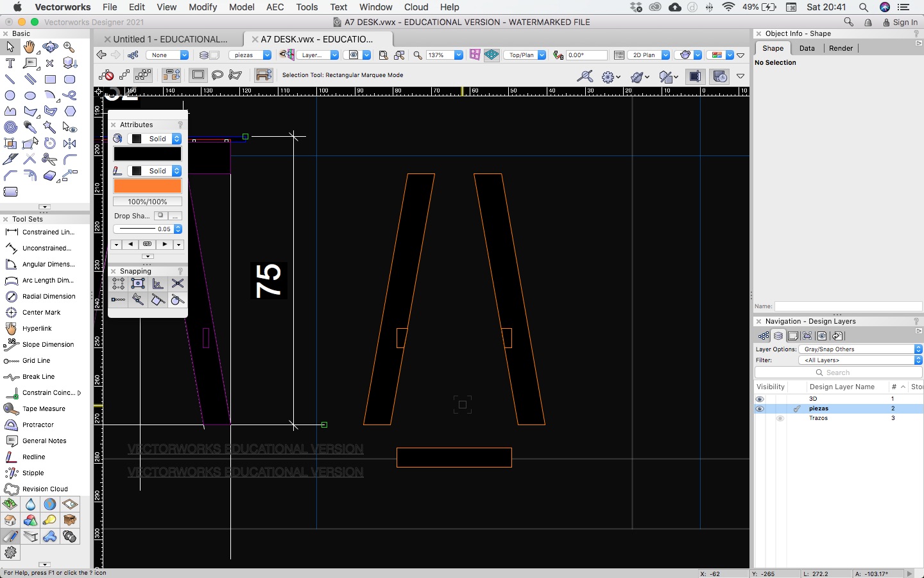The width and height of the screenshot is (924, 578).
Task: Select the Line tool
Action: click(10, 80)
